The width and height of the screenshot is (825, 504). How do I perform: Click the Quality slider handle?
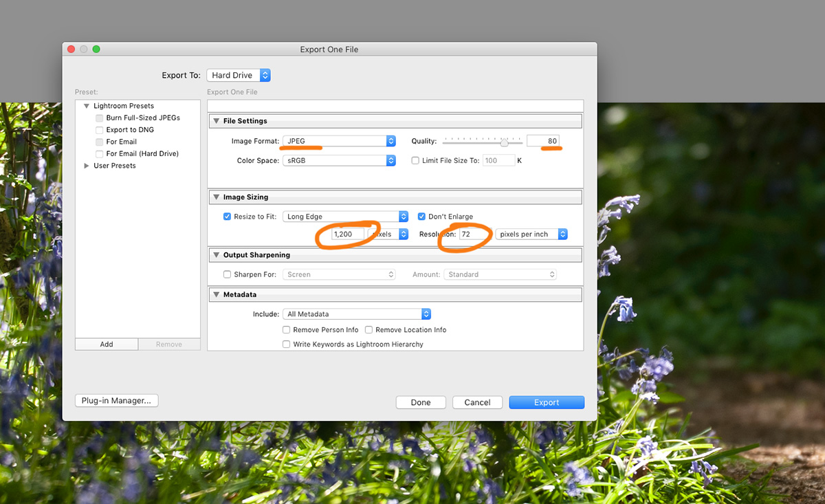(x=504, y=142)
